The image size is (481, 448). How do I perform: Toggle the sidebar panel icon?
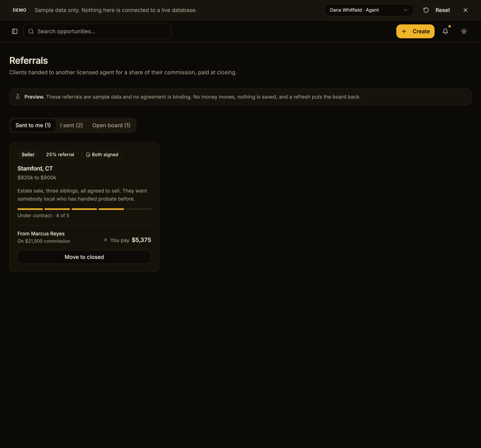15,31
